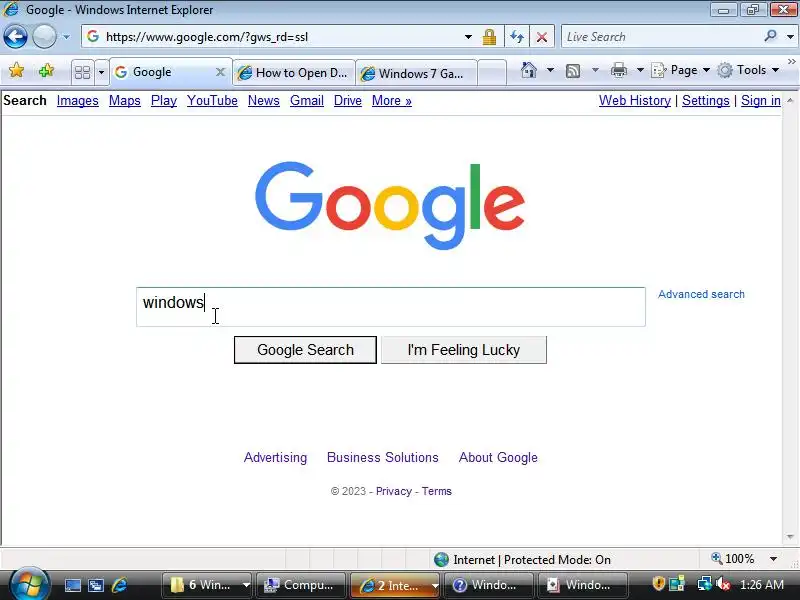Open the search provider dropdown arrow

point(790,37)
